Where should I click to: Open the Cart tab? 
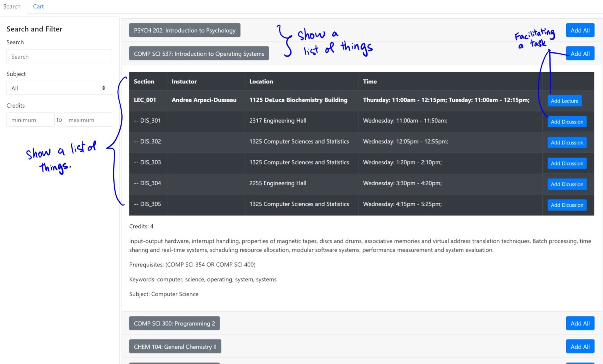pos(38,6)
